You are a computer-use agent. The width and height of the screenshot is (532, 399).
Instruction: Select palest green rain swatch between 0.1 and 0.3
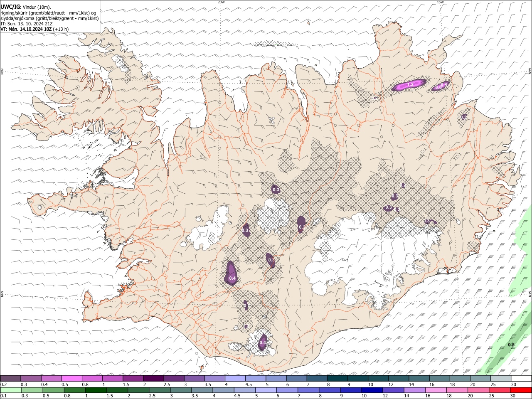(x=11, y=390)
